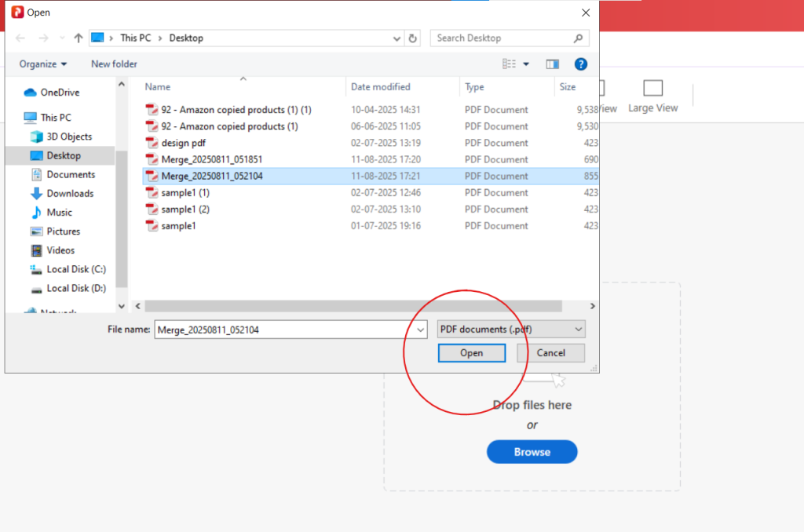Image resolution: width=804 pixels, height=532 pixels.
Task: Open the PDF documents (.pdf) file type dropdown
Action: (510, 329)
